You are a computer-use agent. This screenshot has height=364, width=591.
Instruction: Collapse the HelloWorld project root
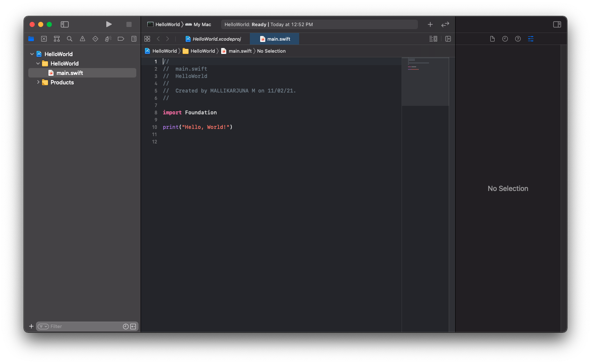[x=32, y=54]
